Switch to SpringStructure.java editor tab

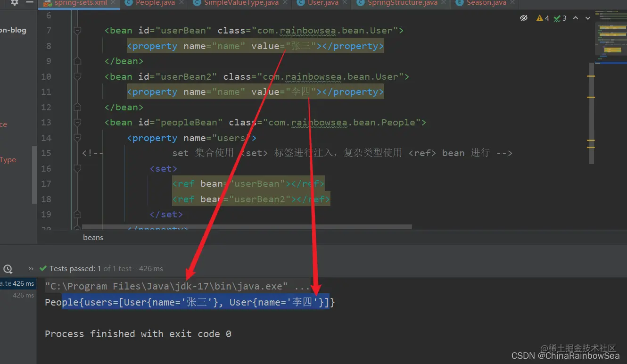402,3
